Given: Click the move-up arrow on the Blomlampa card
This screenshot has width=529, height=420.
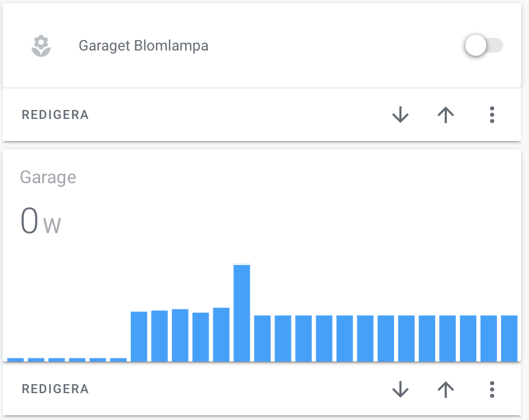Looking at the screenshot, I should pyautogui.click(x=445, y=115).
